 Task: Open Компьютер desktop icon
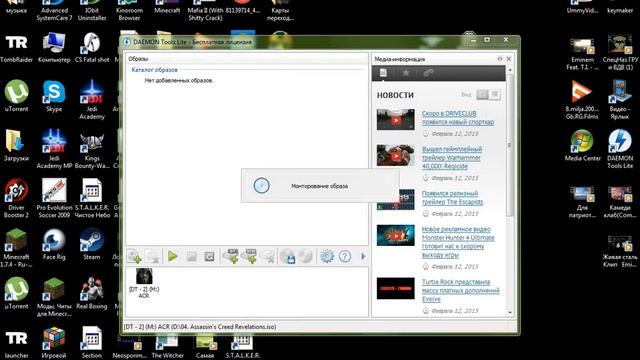[54, 48]
